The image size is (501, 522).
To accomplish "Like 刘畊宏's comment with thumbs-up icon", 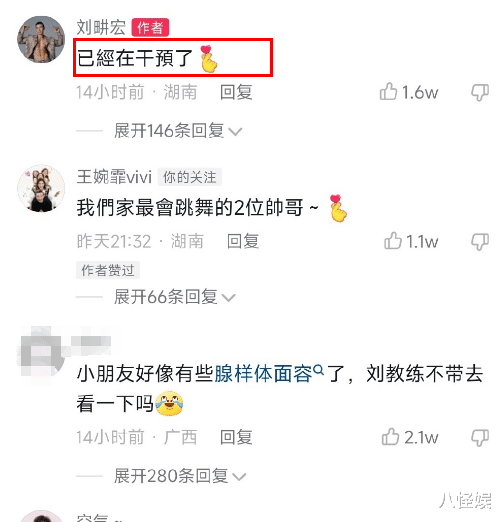I will (388, 92).
